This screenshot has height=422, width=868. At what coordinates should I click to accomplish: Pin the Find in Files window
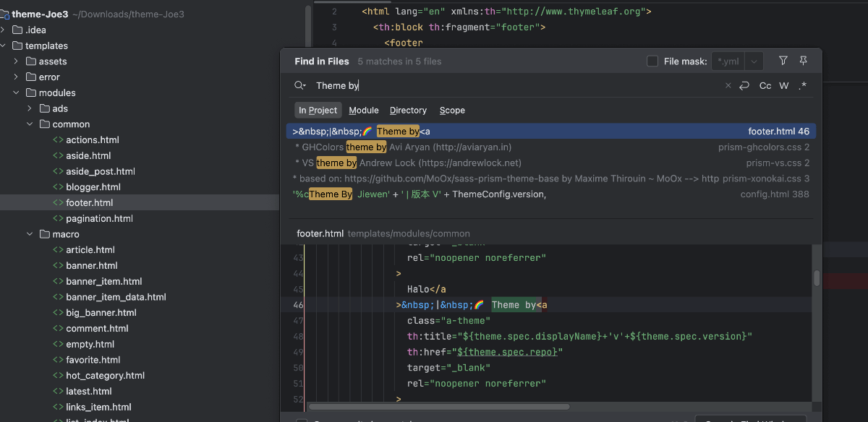[803, 61]
